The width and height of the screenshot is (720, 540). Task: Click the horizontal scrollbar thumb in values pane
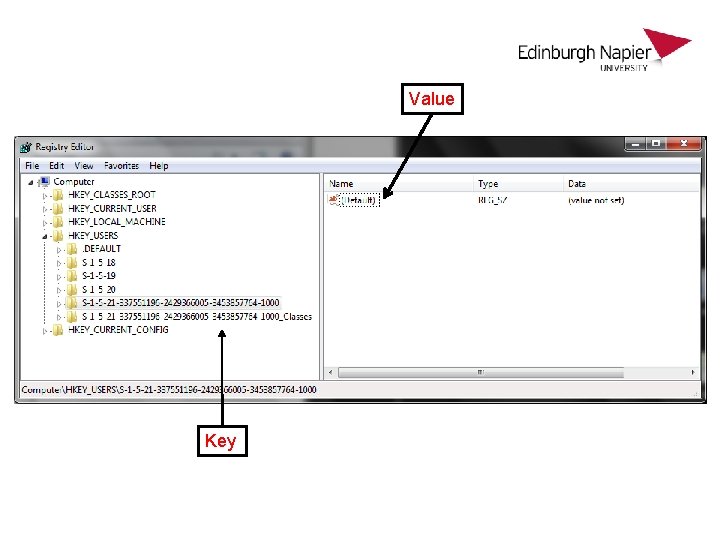pyautogui.click(x=481, y=372)
